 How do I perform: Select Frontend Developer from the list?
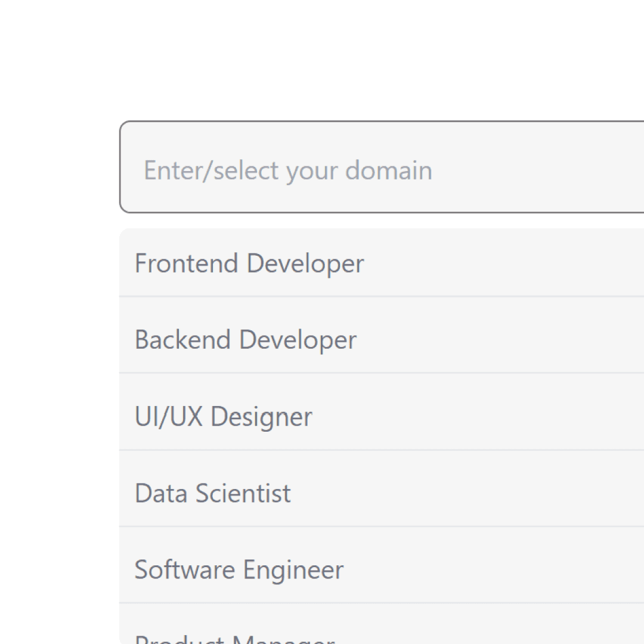pyautogui.click(x=382, y=262)
